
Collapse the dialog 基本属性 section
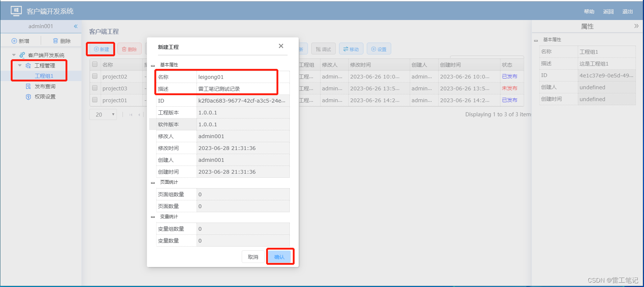click(x=153, y=66)
